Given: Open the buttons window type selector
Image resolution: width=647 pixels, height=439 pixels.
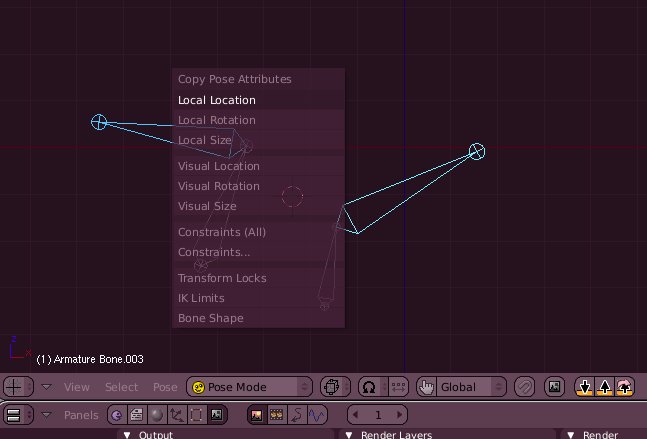Looking at the screenshot, I should click(18, 415).
